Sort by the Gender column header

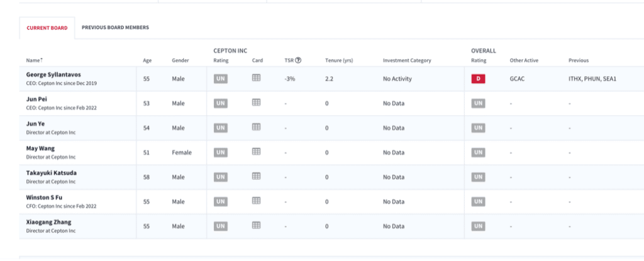[x=180, y=60]
